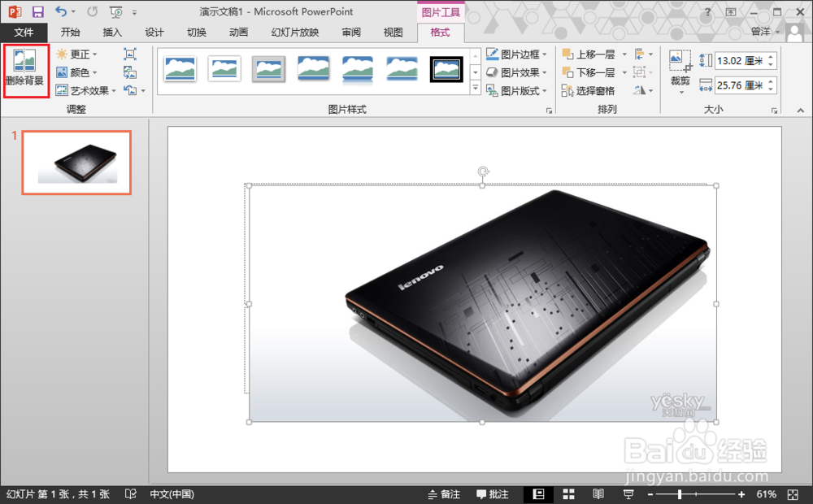Click the zoom slider handle
The width and height of the screenshot is (813, 504).
click(x=679, y=495)
